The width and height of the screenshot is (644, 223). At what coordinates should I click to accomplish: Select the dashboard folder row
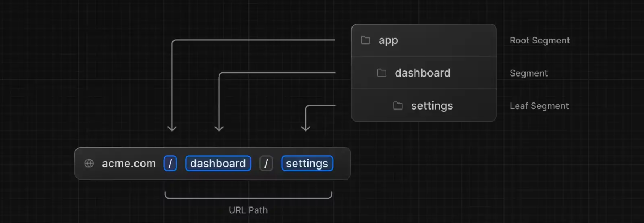coord(424,73)
